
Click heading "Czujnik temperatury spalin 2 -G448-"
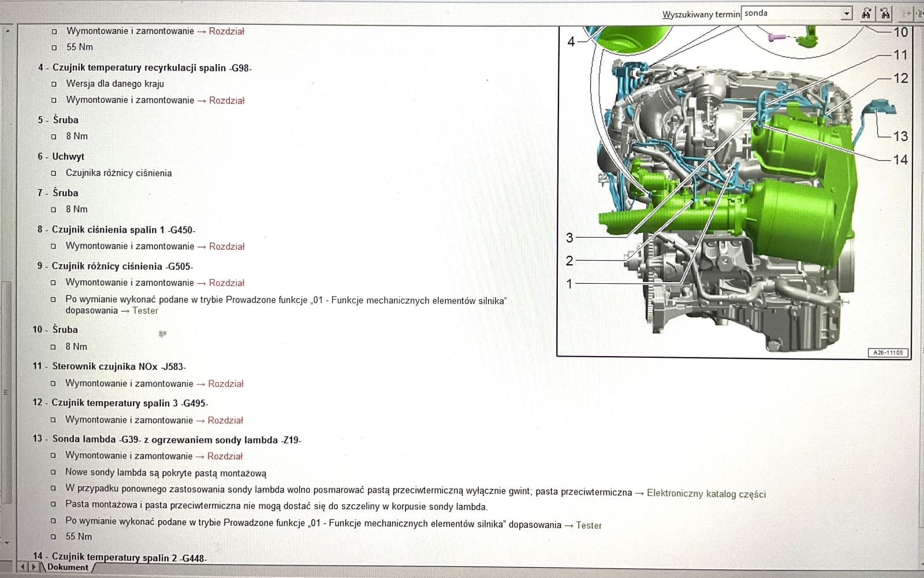click(129, 558)
